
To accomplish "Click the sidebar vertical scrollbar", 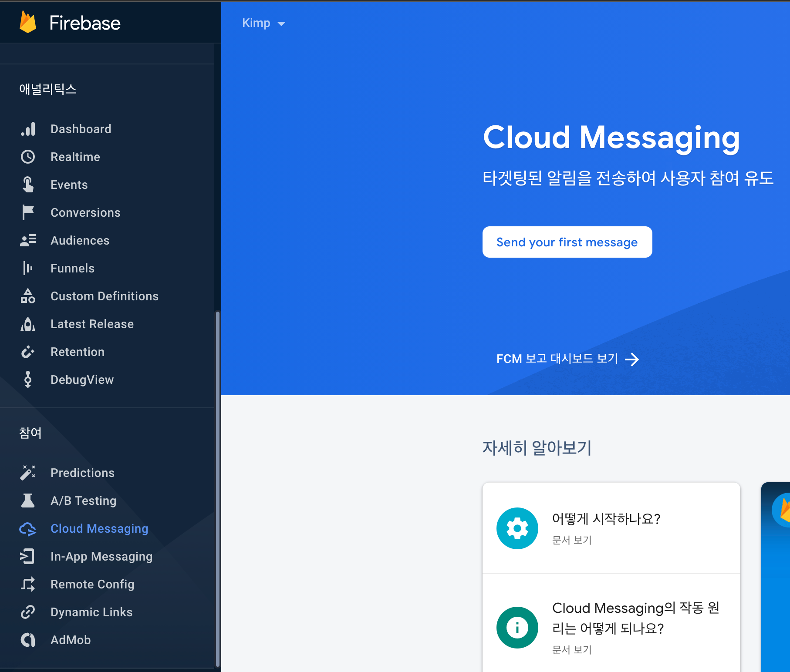I will tap(217, 488).
